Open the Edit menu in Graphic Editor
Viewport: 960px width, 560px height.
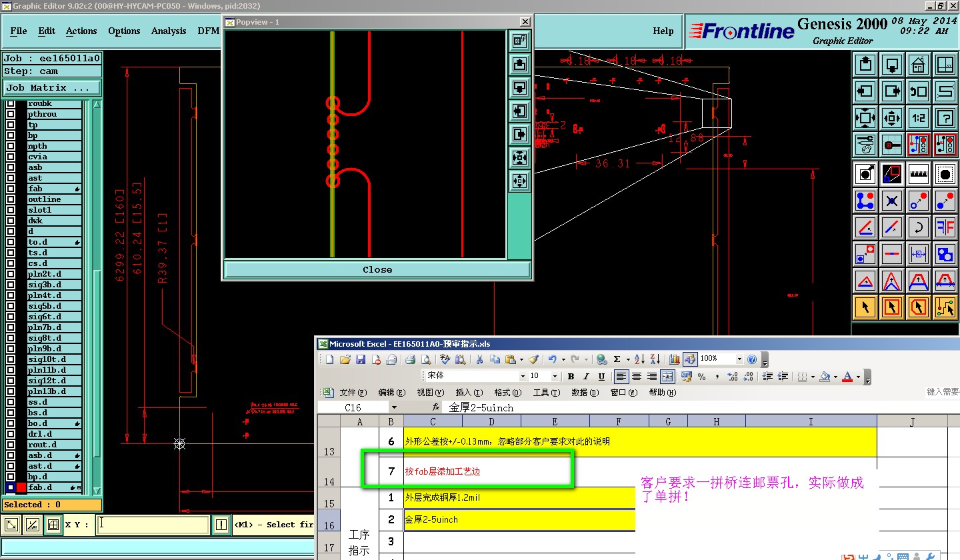(47, 31)
